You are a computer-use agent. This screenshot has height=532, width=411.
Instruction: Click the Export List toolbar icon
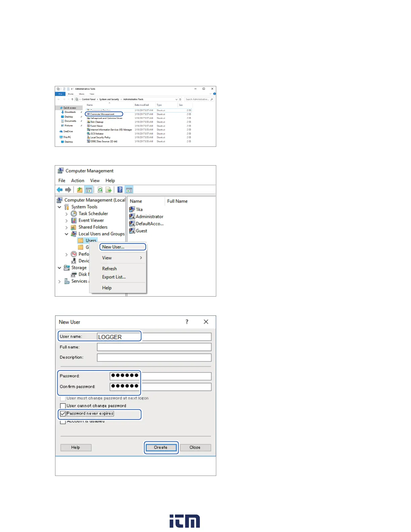pos(108,190)
